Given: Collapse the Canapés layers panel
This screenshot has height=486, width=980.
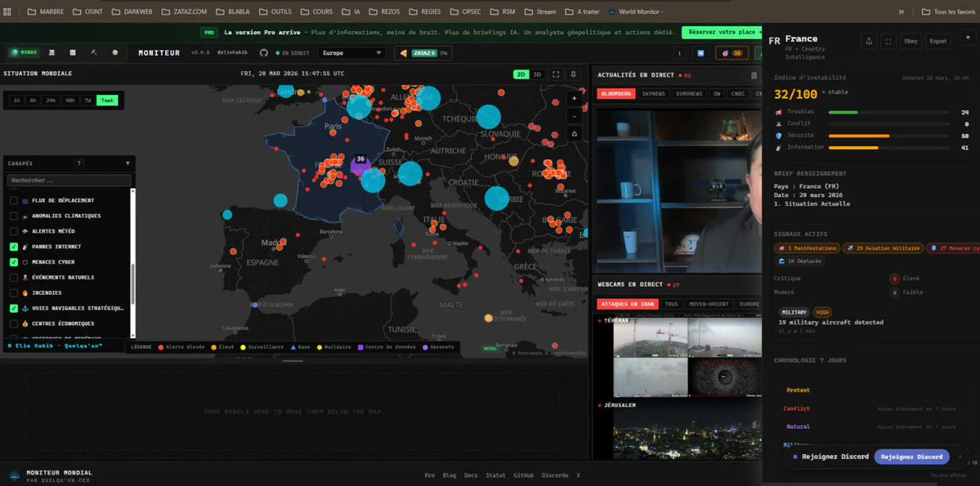Looking at the screenshot, I should click(128, 163).
